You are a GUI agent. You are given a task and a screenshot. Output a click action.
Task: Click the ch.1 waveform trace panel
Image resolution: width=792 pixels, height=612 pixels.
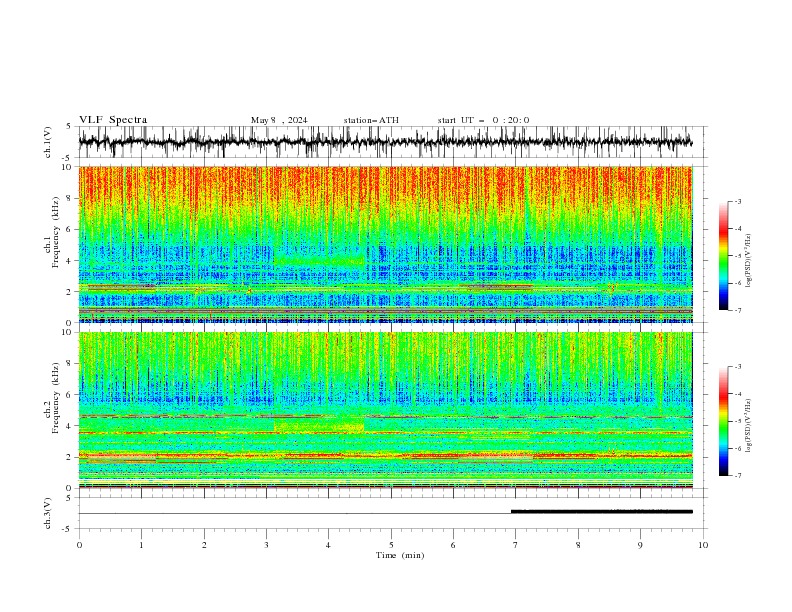click(x=392, y=142)
